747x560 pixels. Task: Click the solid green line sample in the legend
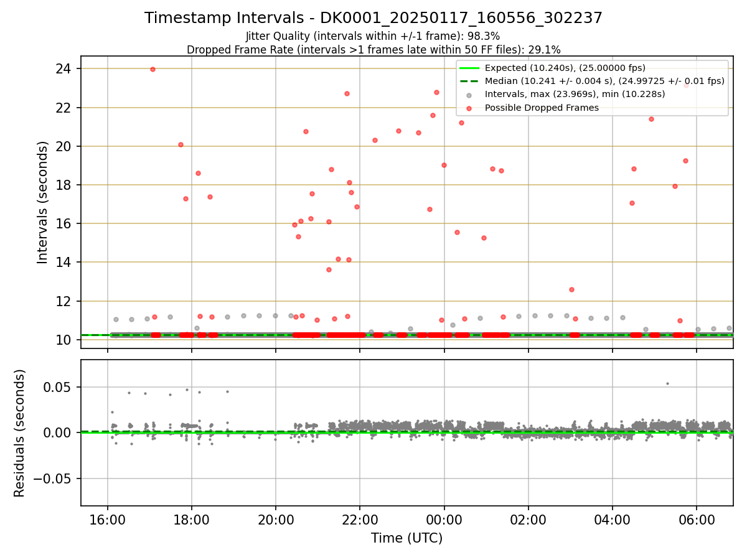click(x=469, y=68)
